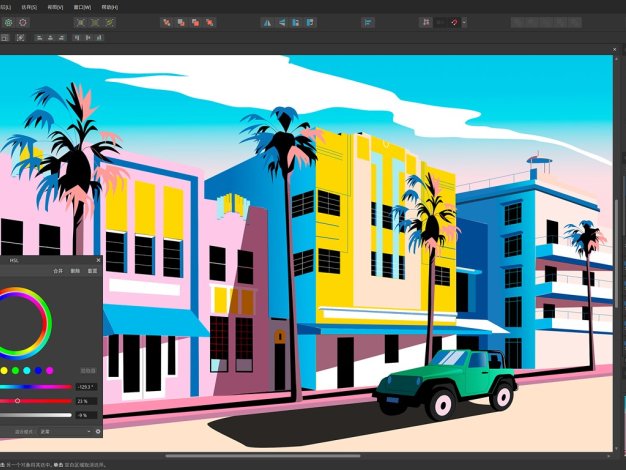Flip selection vertically with sideways triangle icon

coord(281,23)
